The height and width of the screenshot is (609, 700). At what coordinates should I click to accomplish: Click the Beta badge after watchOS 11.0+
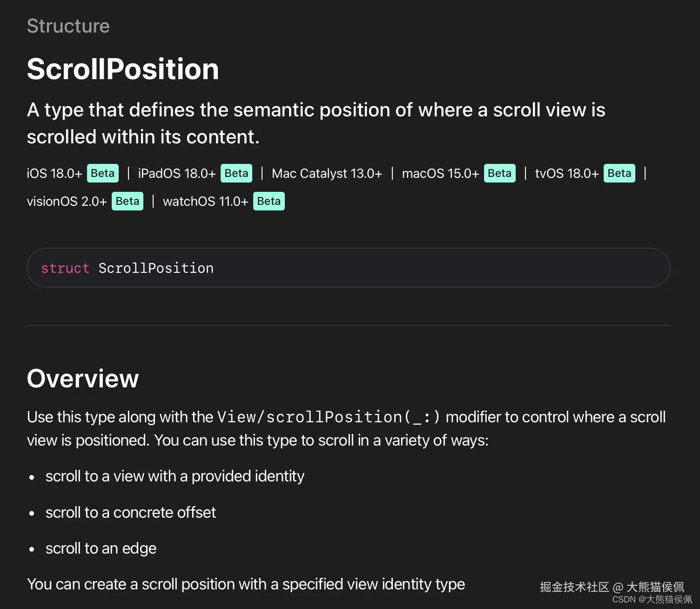[x=269, y=202]
